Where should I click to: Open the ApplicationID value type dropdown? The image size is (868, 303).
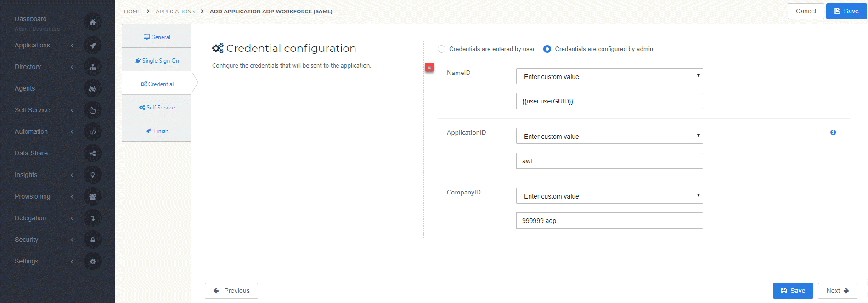tap(609, 136)
